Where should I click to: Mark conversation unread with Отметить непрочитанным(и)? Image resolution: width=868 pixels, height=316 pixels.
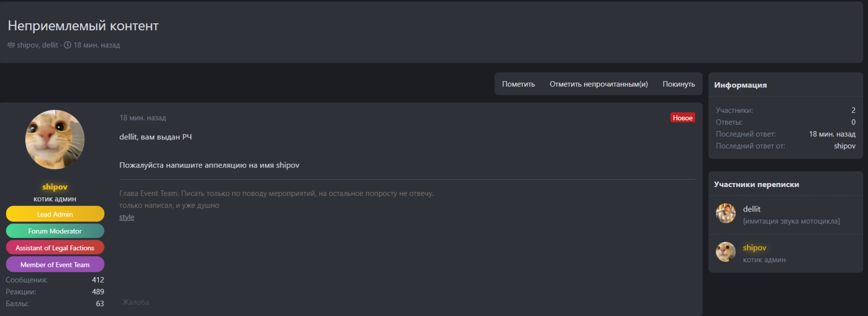[598, 84]
